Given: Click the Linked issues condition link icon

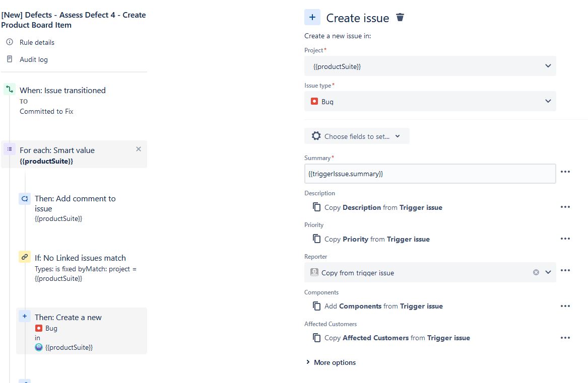Looking at the screenshot, I should click(x=25, y=257).
